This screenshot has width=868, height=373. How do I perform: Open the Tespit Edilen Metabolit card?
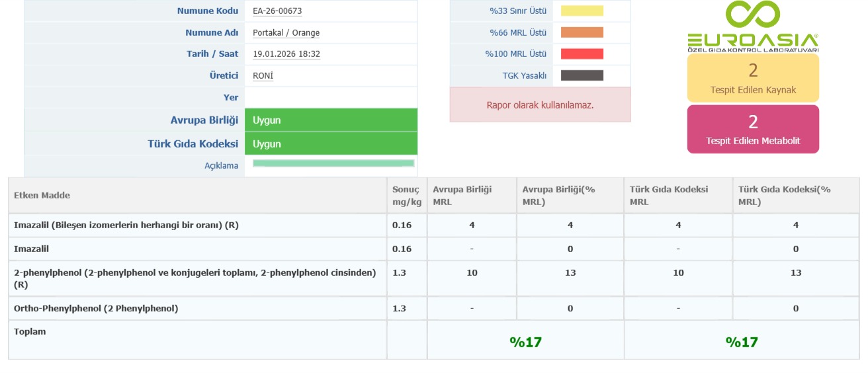click(753, 130)
